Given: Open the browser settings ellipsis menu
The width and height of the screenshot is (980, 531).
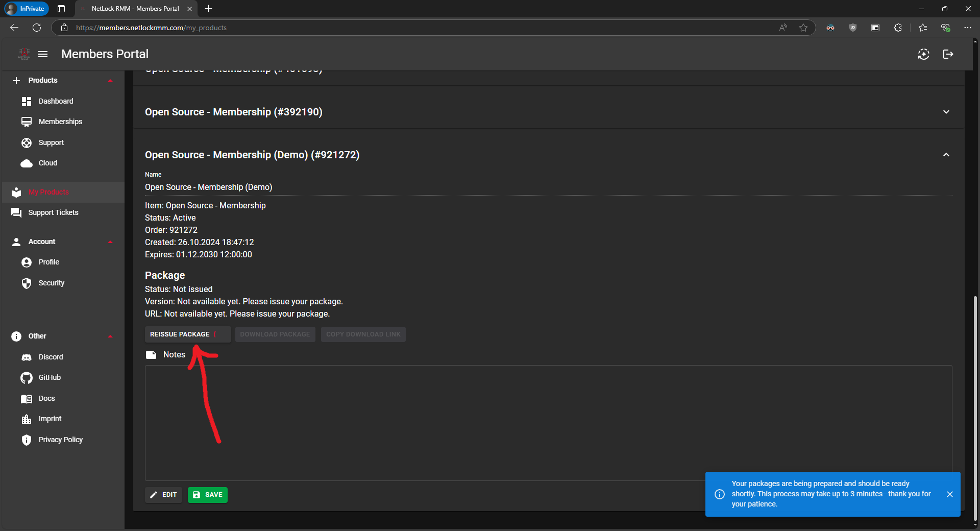Looking at the screenshot, I should (967, 28).
